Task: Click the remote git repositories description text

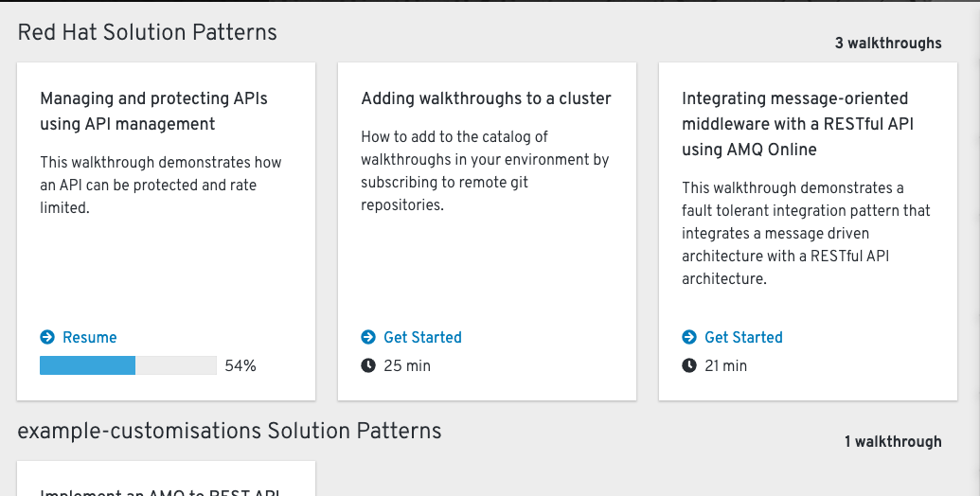Action: (x=485, y=170)
